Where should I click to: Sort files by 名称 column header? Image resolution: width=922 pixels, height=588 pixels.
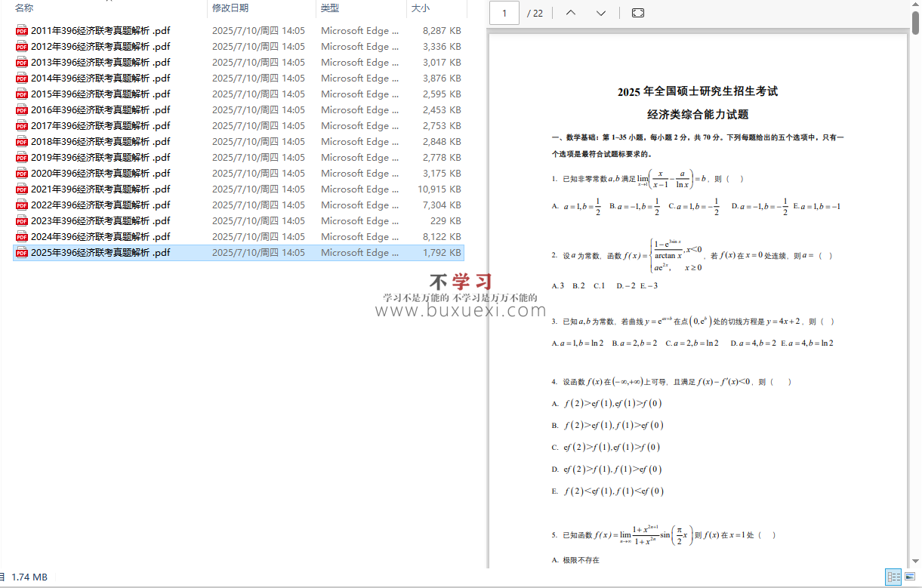[x=24, y=8]
